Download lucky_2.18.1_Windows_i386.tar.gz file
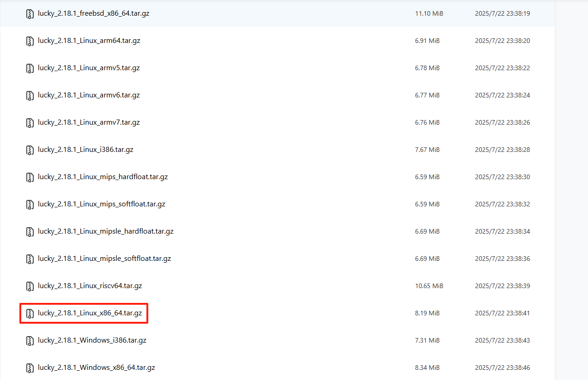Viewport: 588px width, 380px height. pos(92,340)
